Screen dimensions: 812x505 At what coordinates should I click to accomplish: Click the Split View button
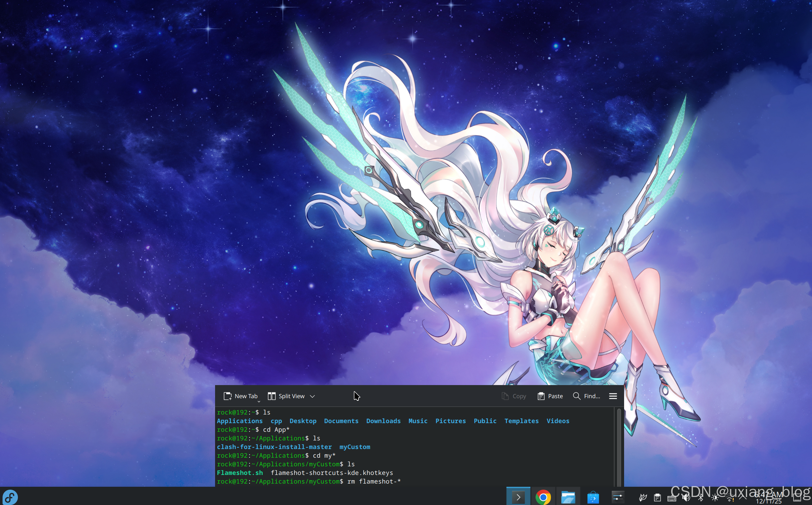pyautogui.click(x=286, y=396)
